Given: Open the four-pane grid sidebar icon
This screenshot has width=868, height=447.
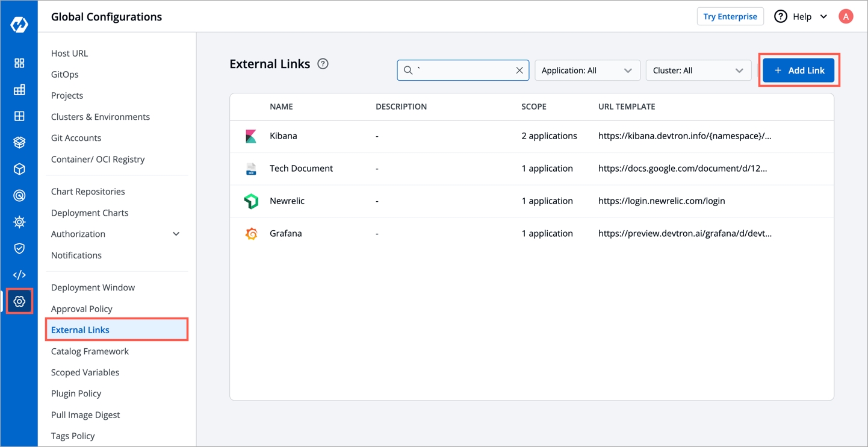Looking at the screenshot, I should (x=19, y=116).
